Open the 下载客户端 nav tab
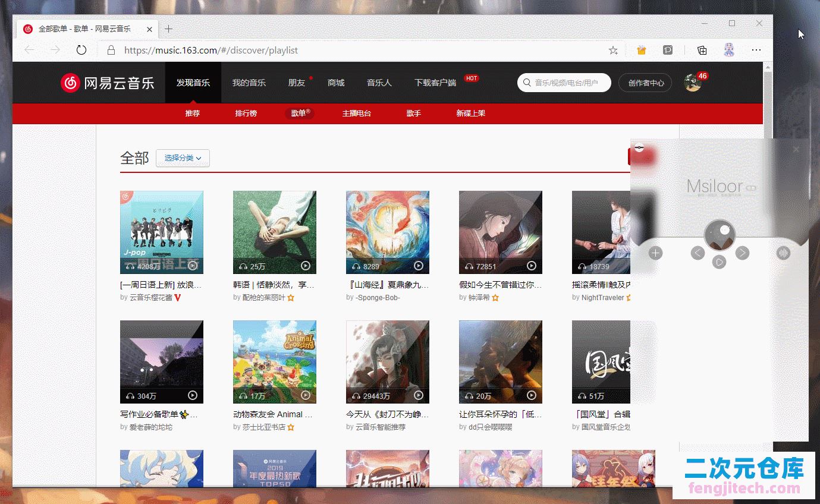The height and width of the screenshot is (504, 820). [435, 83]
